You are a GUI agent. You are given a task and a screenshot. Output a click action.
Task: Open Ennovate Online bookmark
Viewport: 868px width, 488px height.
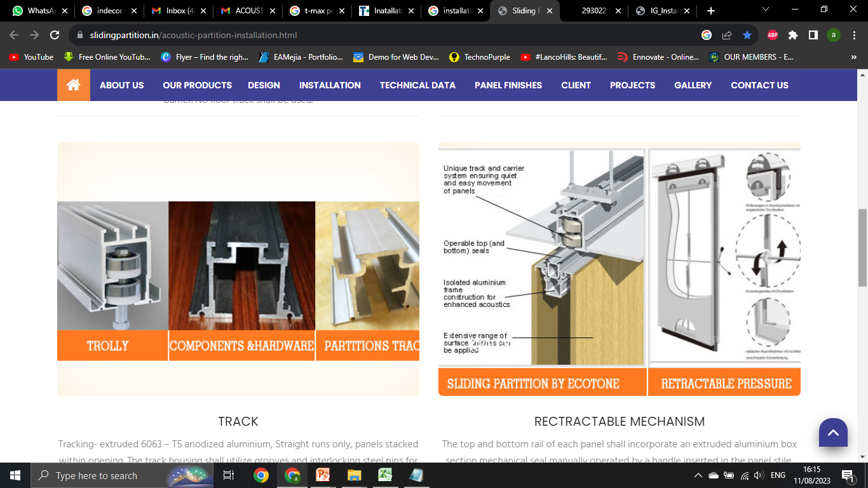659,57
